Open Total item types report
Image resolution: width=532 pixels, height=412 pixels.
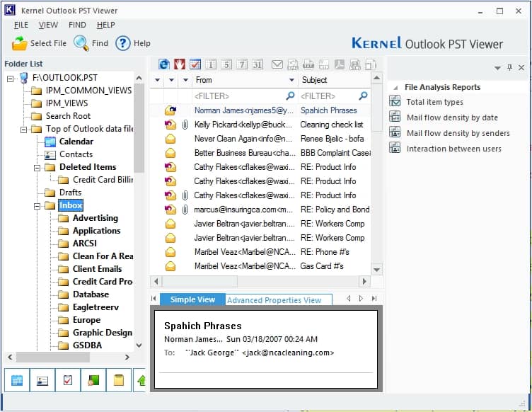[434, 102]
